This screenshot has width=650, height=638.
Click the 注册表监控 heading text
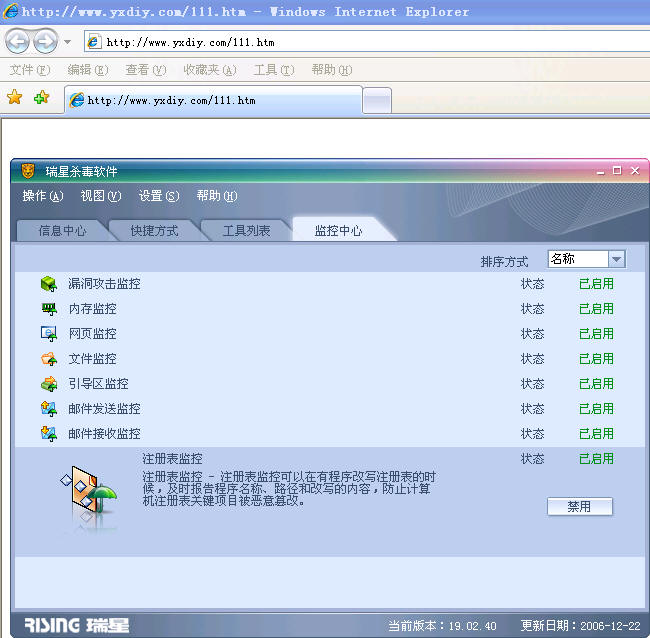[x=172, y=459]
